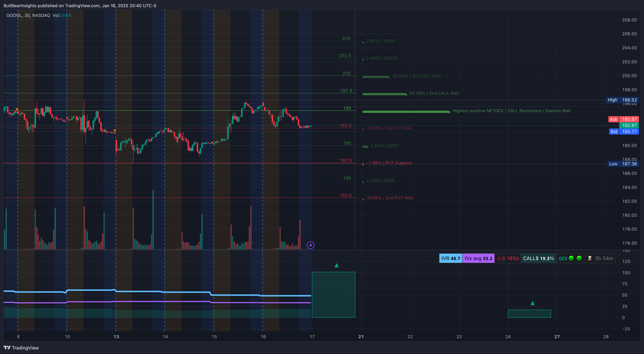Click the CALL$ 19.3% badge
The height and width of the screenshot is (354, 644).
[538, 258]
